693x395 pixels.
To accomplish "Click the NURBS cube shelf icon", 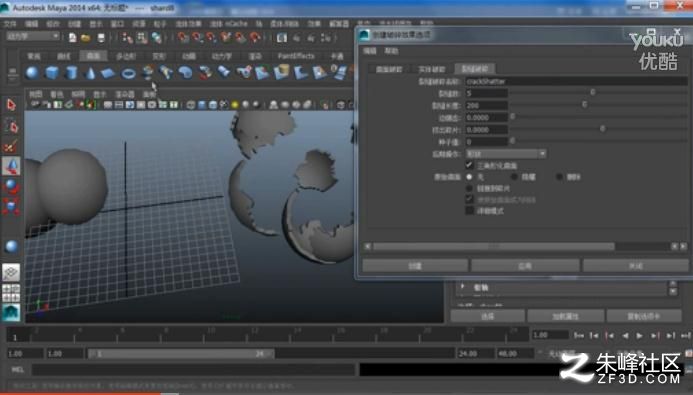I will point(52,72).
